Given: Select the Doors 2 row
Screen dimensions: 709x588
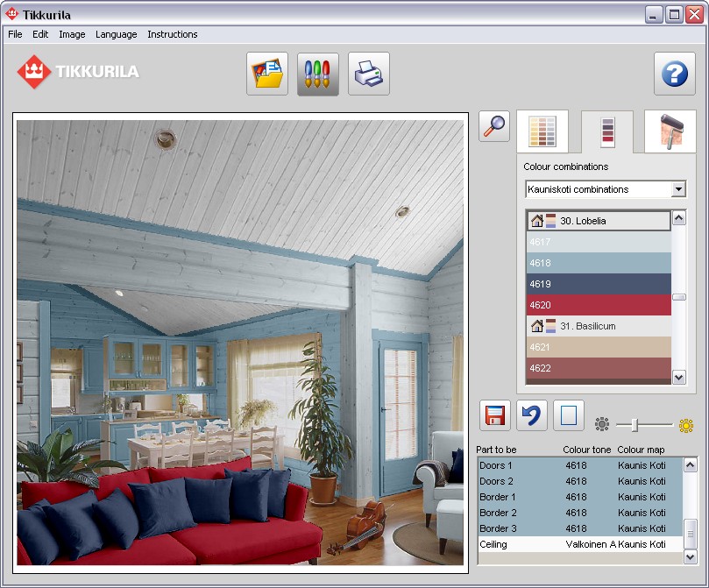Looking at the screenshot, I should click(580, 481).
